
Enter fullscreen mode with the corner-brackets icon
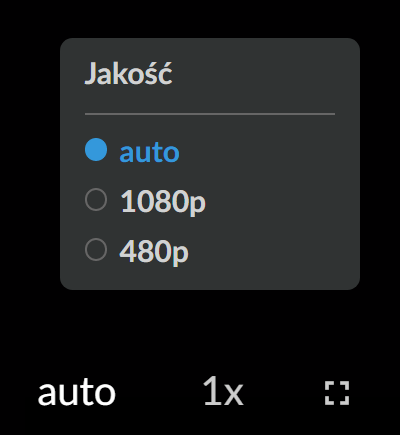(x=337, y=393)
